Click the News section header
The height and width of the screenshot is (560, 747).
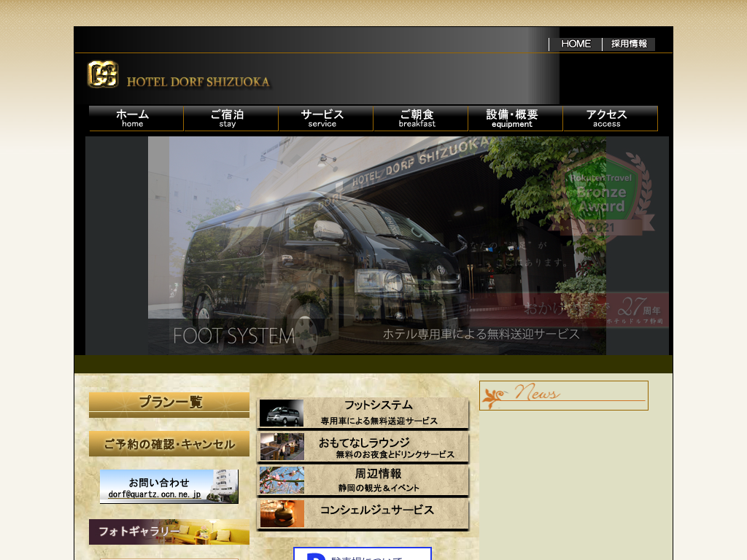[x=564, y=395]
